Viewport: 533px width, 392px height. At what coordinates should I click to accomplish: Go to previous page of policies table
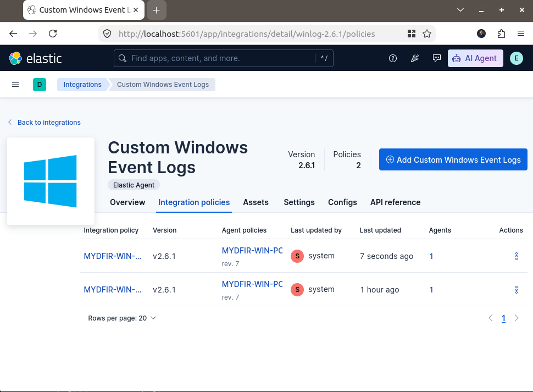491,318
